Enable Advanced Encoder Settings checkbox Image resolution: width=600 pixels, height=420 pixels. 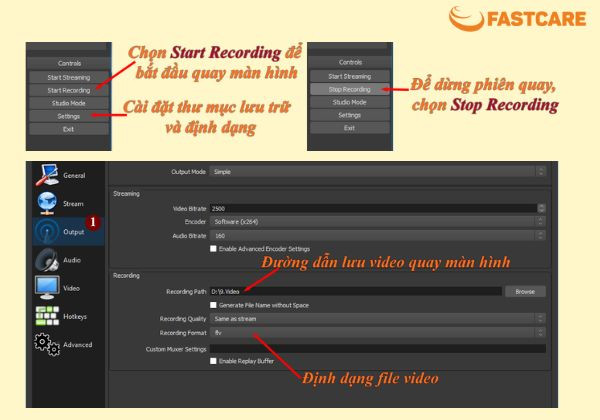coord(213,249)
